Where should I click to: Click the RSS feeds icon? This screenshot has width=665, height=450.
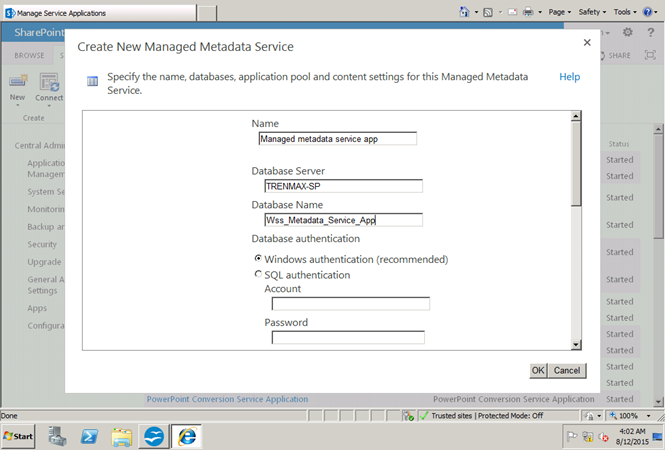488,12
